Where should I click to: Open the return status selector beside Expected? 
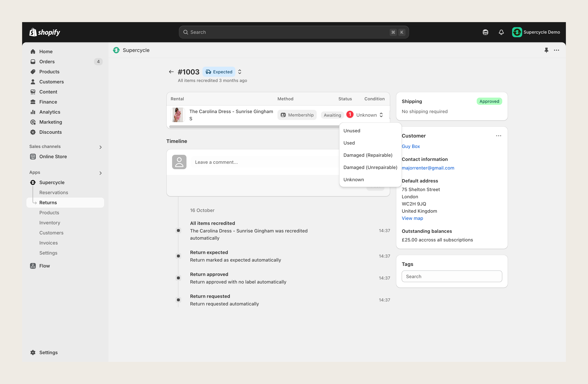(240, 72)
